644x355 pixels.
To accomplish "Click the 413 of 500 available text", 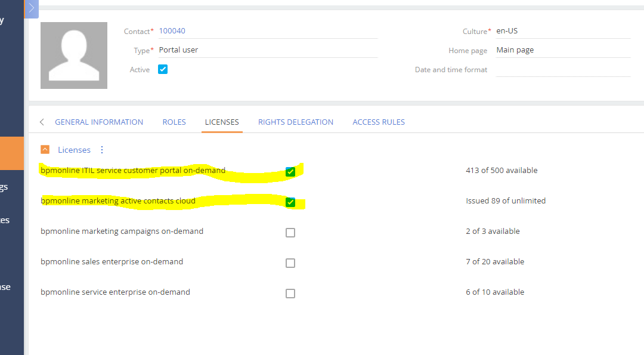I will [x=501, y=171].
